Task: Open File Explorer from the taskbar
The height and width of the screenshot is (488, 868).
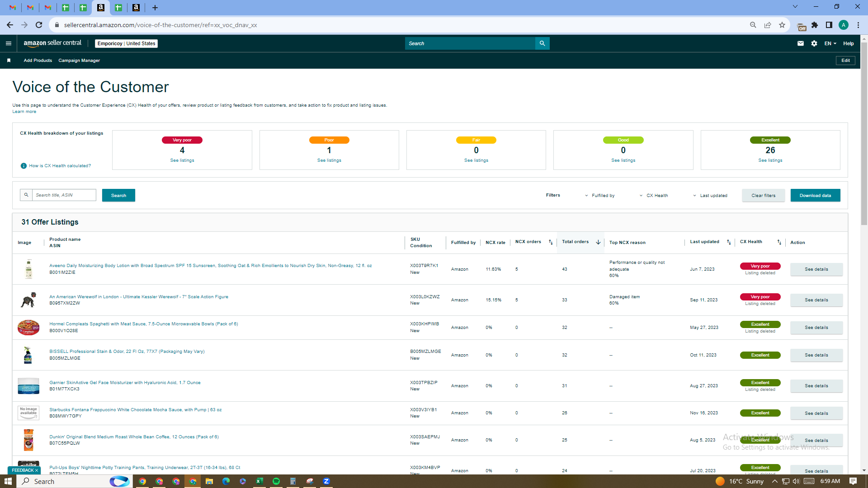Action: (x=209, y=481)
